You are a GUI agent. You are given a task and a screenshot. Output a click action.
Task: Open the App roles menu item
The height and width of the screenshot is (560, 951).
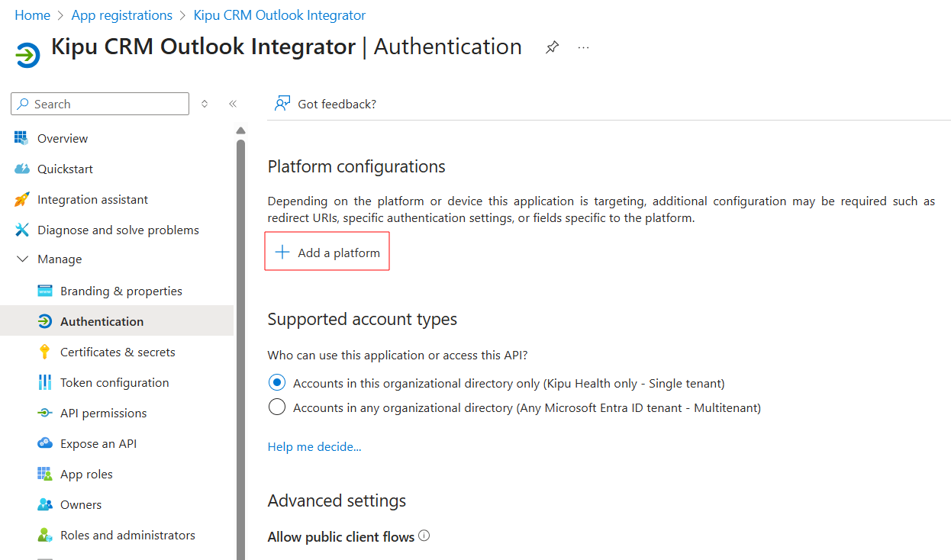click(86, 474)
